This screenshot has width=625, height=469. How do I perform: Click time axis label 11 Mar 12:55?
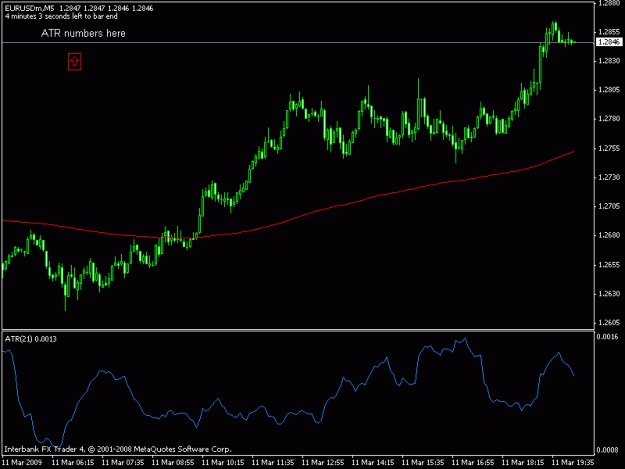point(323,463)
